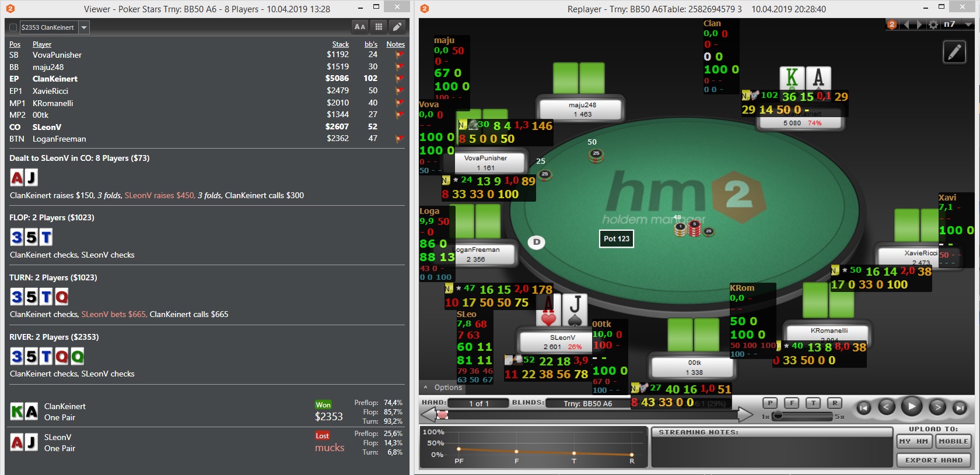The height and width of the screenshot is (475, 980).
Task: Jump to Preflop with P button
Action: [770, 403]
